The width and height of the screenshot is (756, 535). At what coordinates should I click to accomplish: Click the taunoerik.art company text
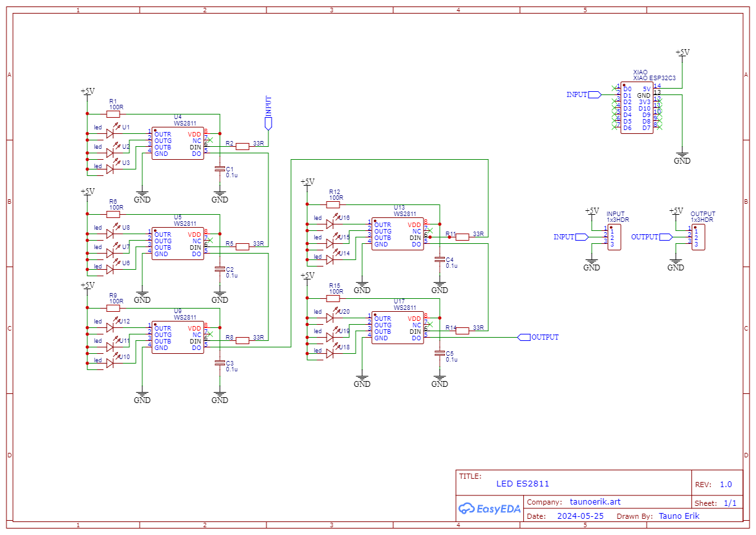coord(595,502)
